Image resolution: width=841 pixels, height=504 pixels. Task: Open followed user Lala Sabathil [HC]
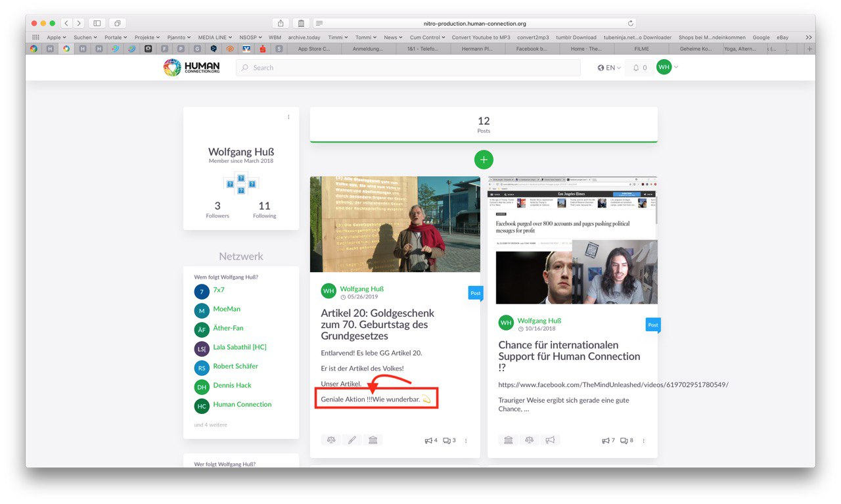coord(240,347)
